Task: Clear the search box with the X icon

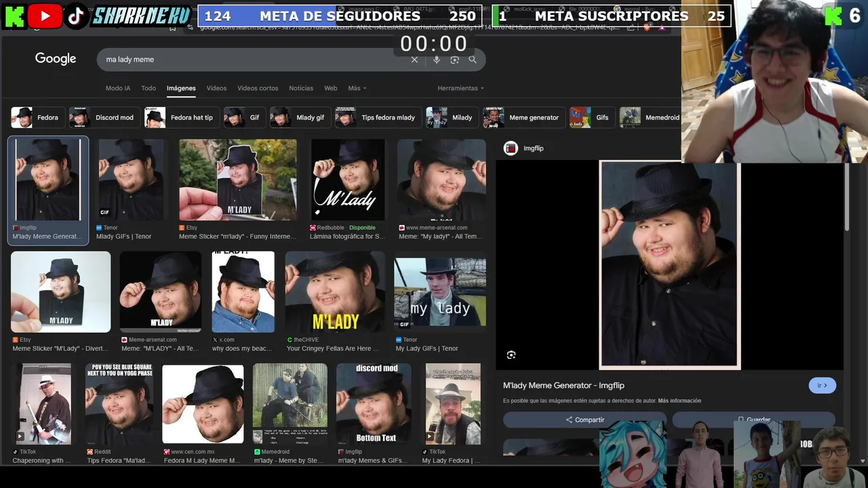Action: click(x=414, y=60)
